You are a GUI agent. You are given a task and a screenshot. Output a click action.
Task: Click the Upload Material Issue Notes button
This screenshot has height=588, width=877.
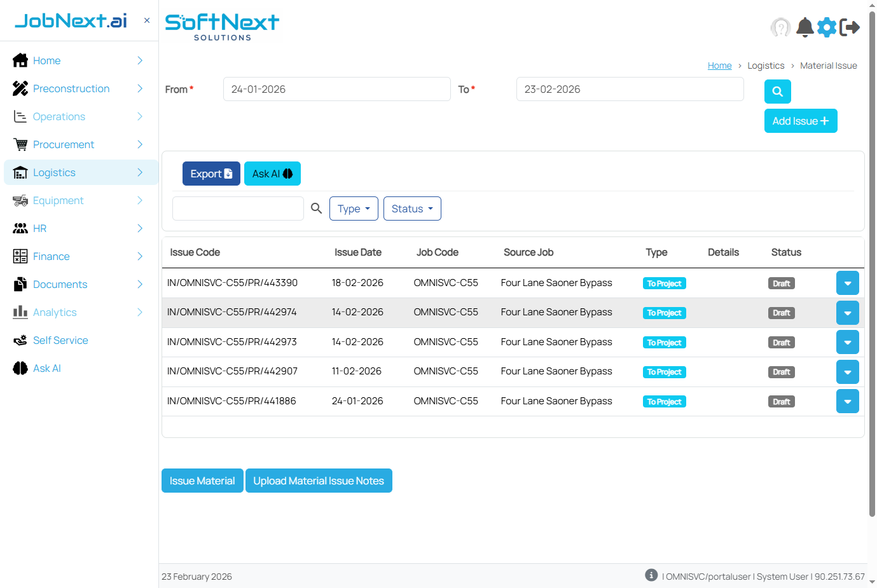(319, 481)
